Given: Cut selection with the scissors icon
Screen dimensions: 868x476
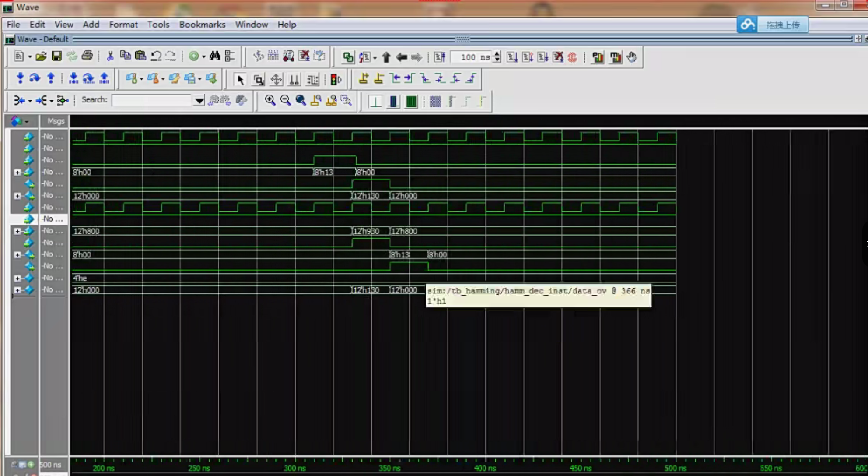Looking at the screenshot, I should (x=110, y=56).
